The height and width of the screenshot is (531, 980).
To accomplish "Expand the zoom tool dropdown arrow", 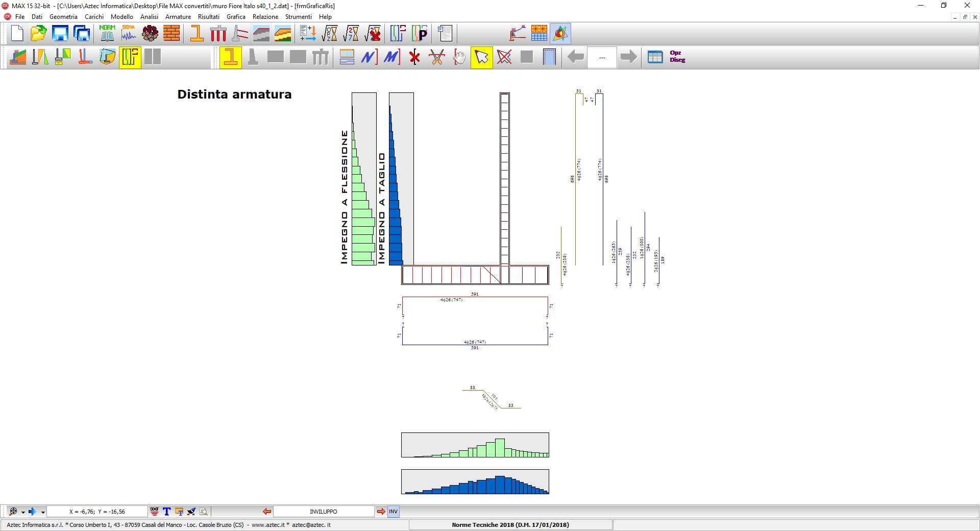I will click(23, 512).
